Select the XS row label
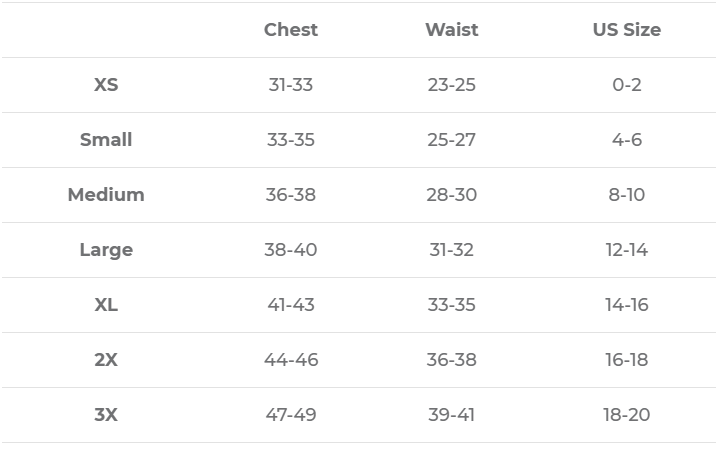This screenshot has height=450, width=716. click(x=106, y=85)
